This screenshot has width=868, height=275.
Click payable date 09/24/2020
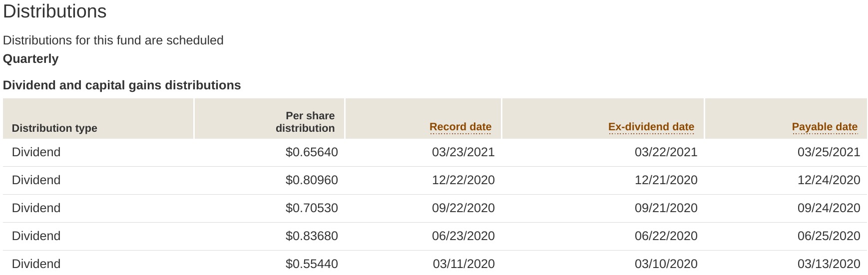point(829,208)
